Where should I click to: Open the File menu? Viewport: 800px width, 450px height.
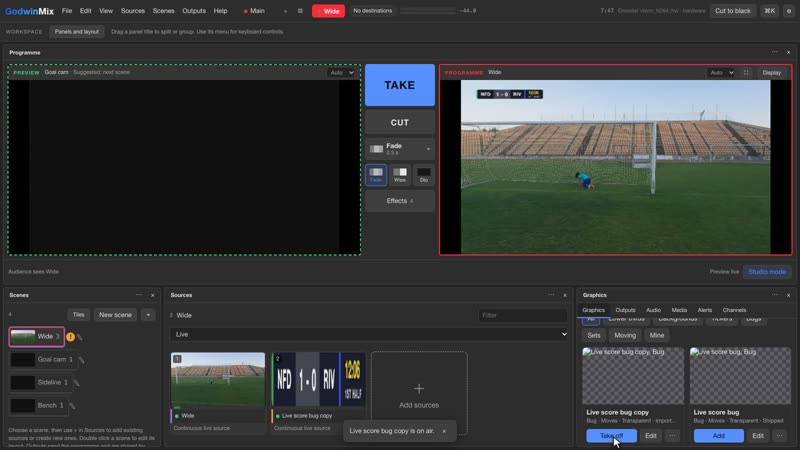pos(67,11)
